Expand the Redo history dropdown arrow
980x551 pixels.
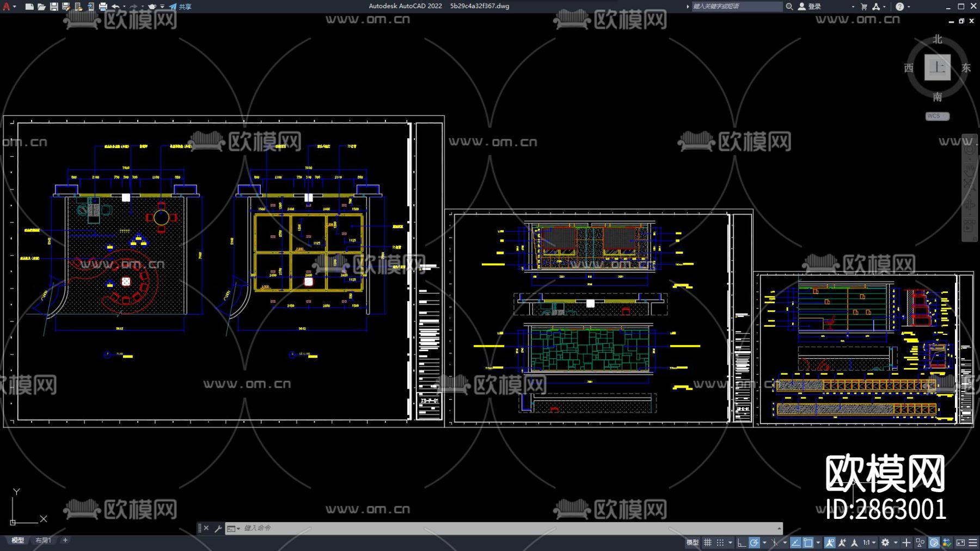pos(143,7)
